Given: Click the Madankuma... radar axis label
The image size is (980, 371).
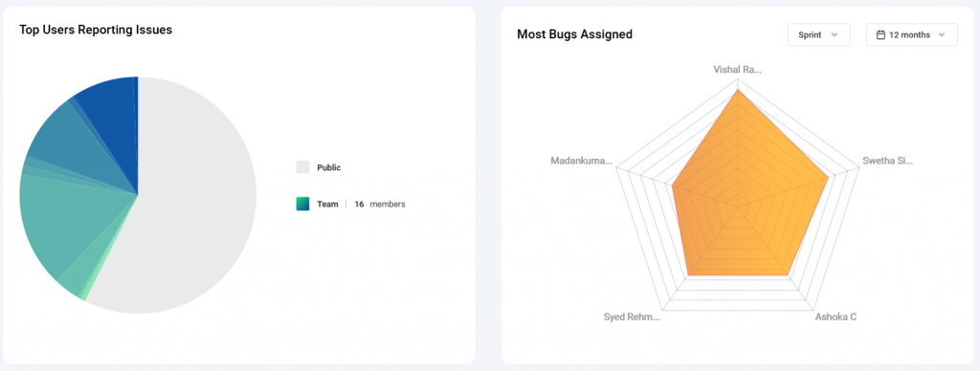Looking at the screenshot, I should click(x=581, y=161).
